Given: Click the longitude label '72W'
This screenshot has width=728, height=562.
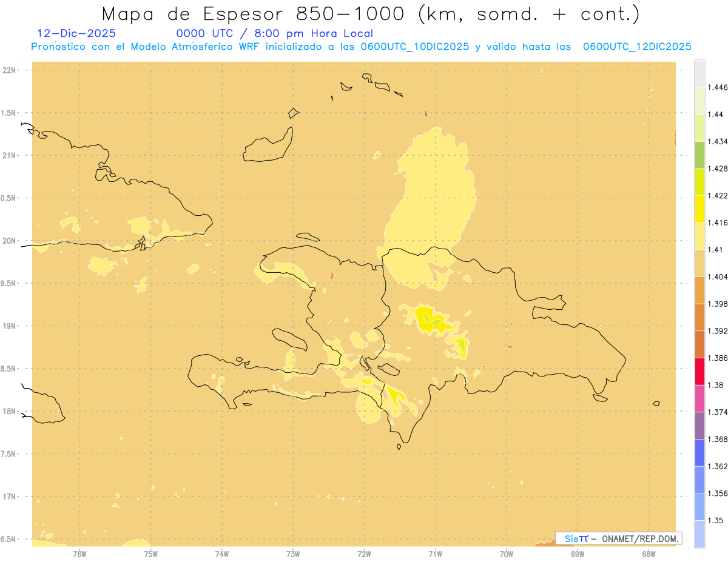Looking at the screenshot, I should 364,554.
